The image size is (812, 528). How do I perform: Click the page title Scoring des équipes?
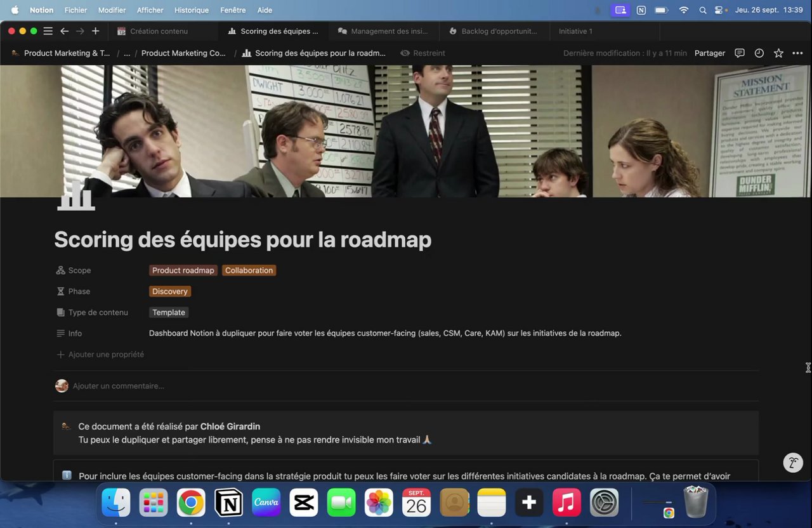(x=243, y=239)
